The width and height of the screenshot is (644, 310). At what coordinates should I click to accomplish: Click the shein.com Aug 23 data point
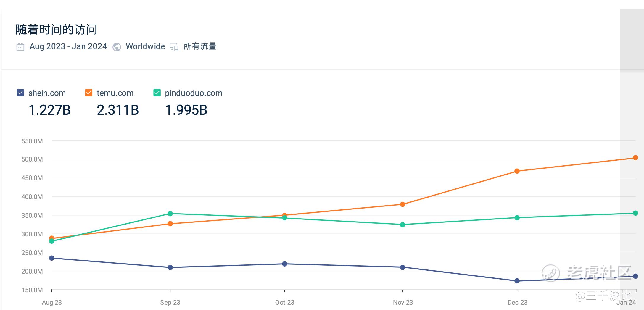(x=52, y=258)
